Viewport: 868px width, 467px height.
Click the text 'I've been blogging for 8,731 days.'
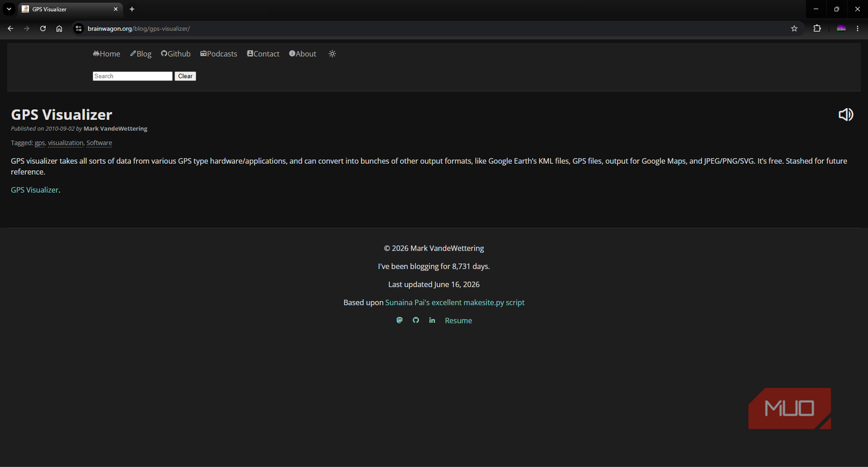point(434,267)
